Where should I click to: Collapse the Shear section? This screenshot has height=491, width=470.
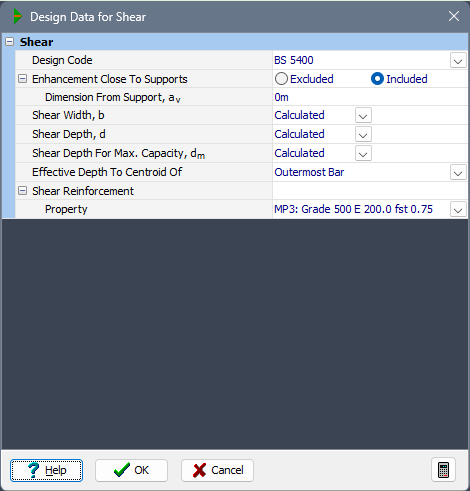(x=10, y=42)
